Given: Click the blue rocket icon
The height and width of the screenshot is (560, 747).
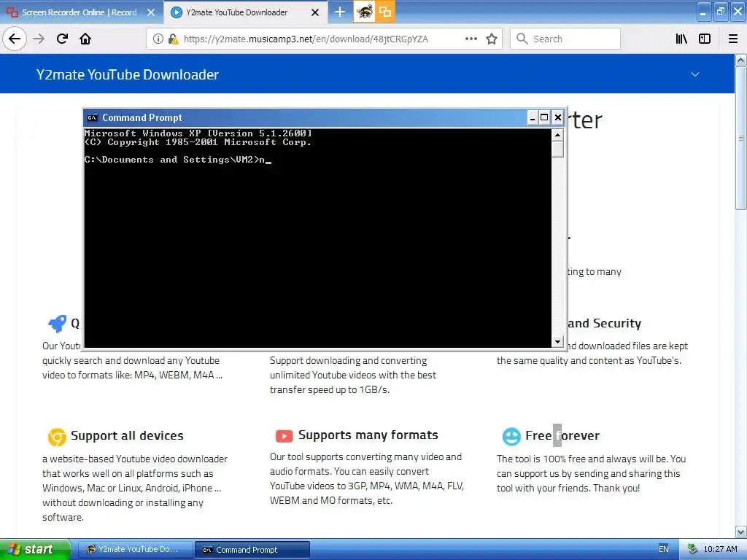Looking at the screenshot, I should pyautogui.click(x=57, y=324).
